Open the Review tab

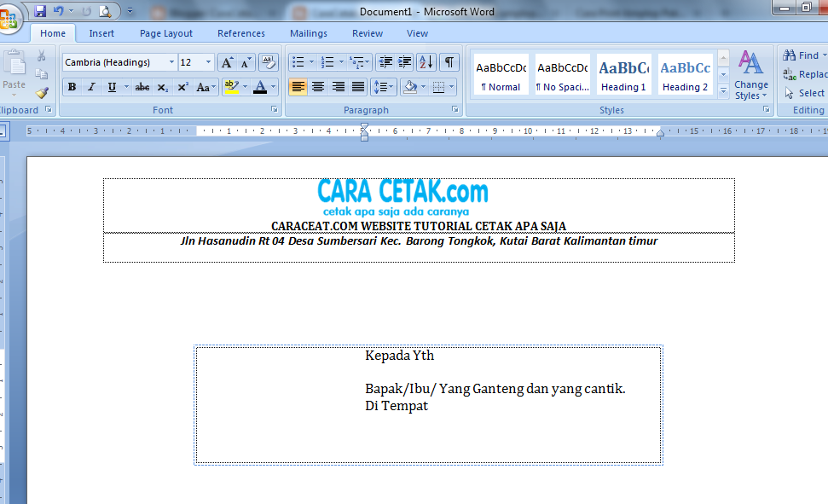pyautogui.click(x=368, y=33)
